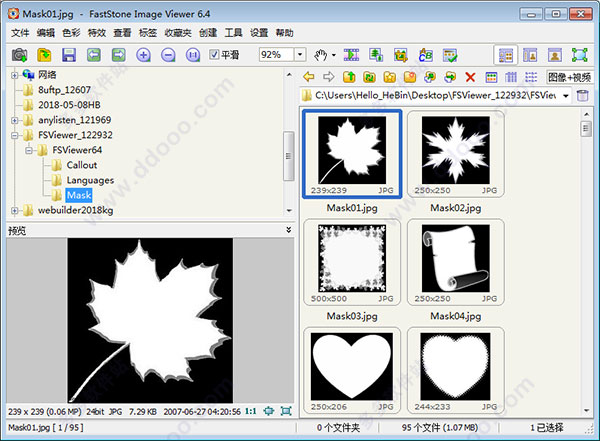Switch to list view mode icon

(531, 77)
